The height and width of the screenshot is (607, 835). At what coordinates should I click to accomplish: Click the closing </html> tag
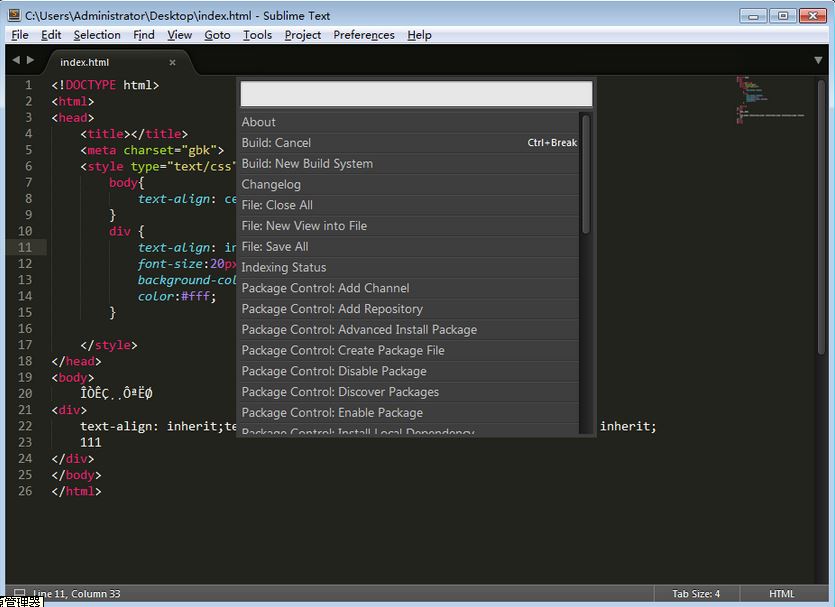pos(76,491)
